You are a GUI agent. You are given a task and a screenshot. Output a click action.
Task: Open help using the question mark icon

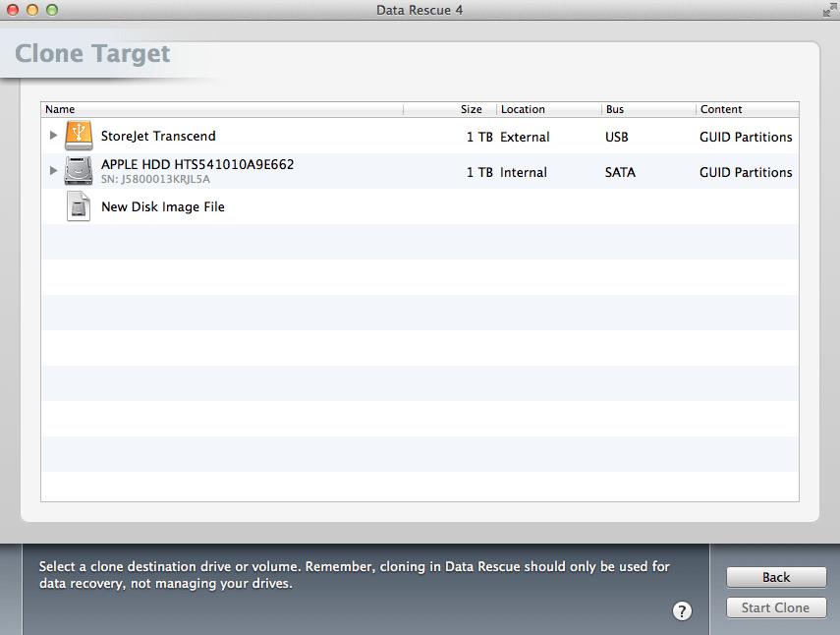(x=682, y=609)
